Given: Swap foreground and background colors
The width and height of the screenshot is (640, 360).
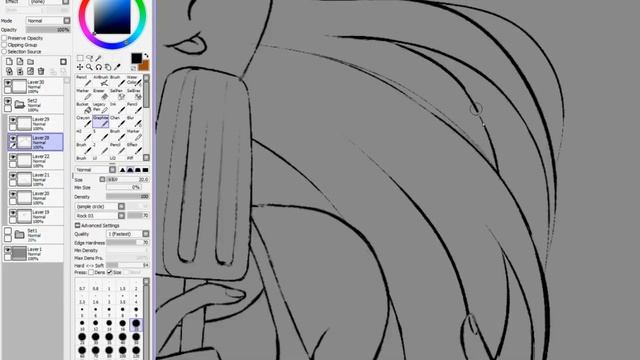Looking at the screenshot, I should pyautogui.click(x=146, y=55).
